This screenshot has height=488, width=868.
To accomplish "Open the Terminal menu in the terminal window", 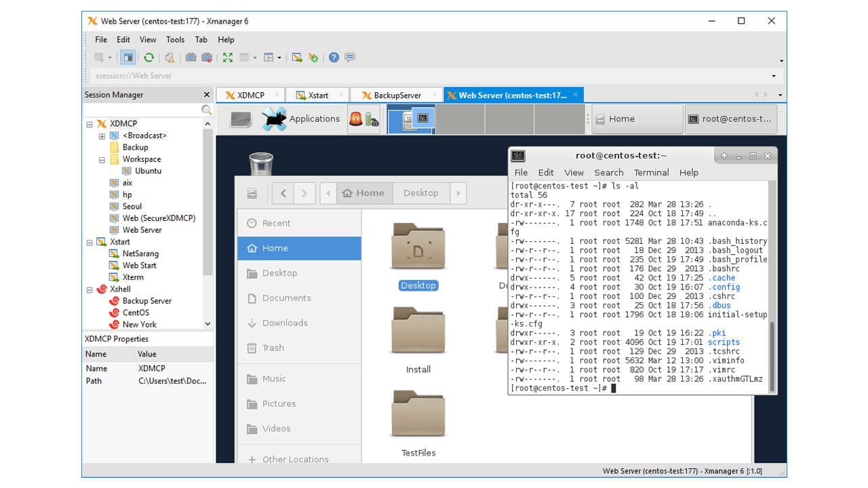I will pos(651,172).
